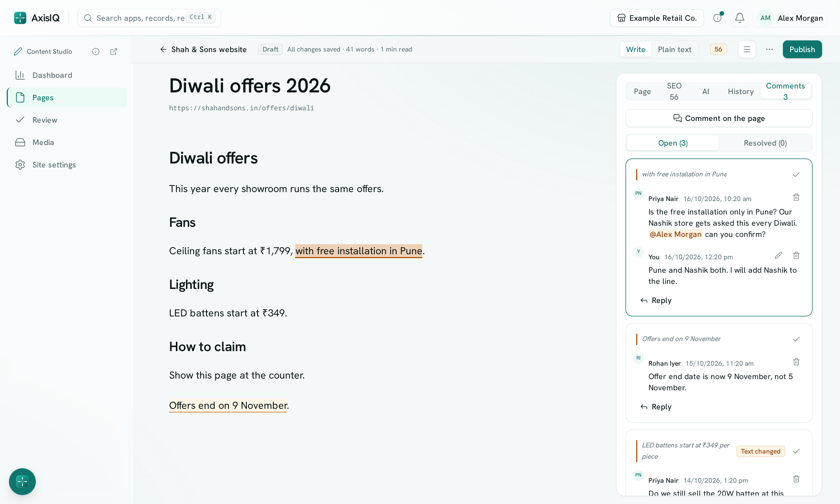Open the help info icon in top bar
The image size is (840, 504).
pyautogui.click(x=717, y=18)
